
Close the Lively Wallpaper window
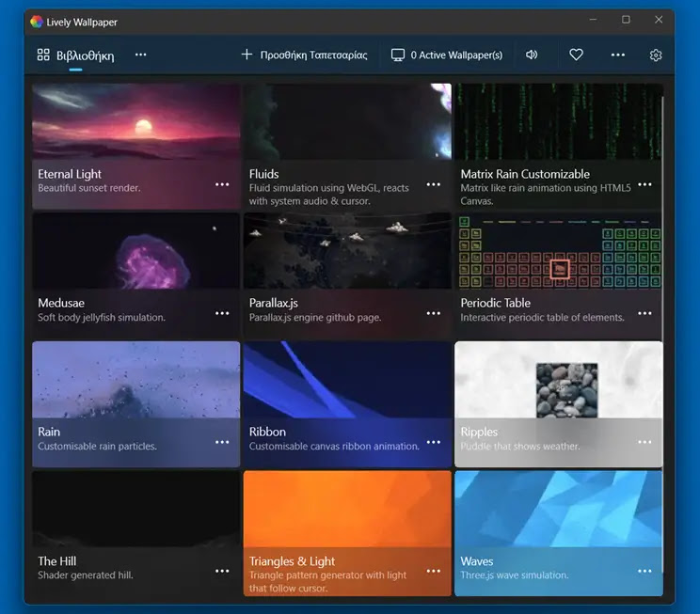tap(659, 20)
